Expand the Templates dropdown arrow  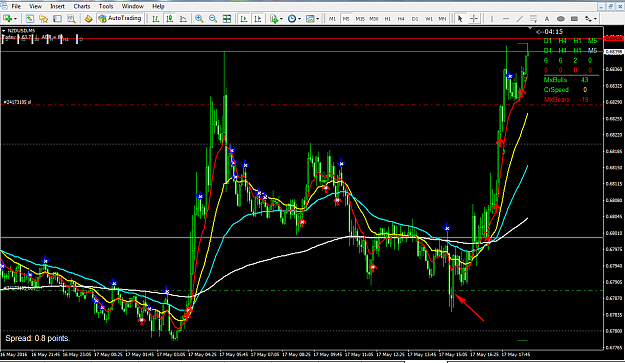pyautogui.click(x=317, y=19)
